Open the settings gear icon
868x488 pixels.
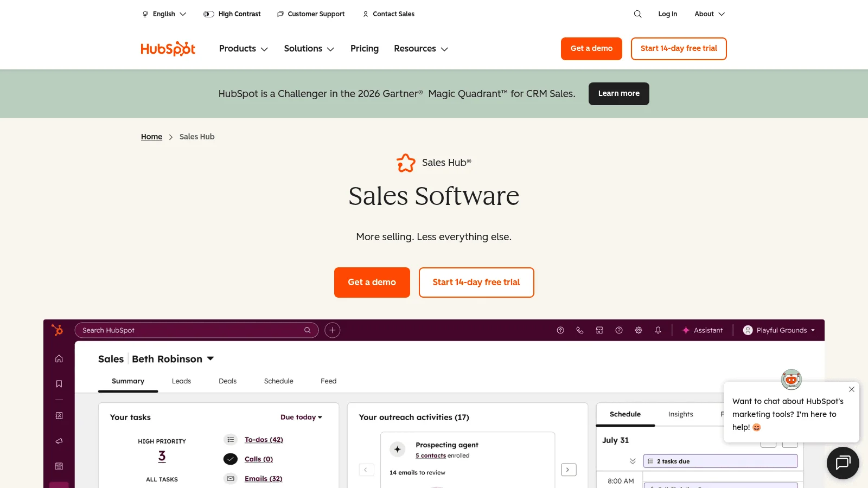click(639, 330)
